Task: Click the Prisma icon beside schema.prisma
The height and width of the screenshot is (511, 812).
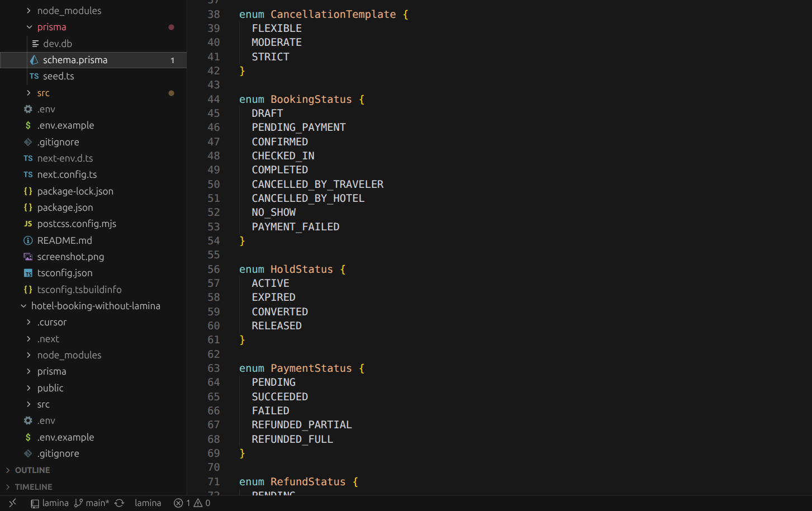Action: [34, 60]
